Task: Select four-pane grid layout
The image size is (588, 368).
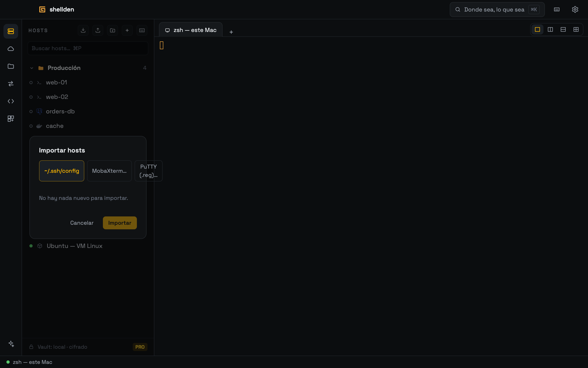Action: [x=576, y=29]
